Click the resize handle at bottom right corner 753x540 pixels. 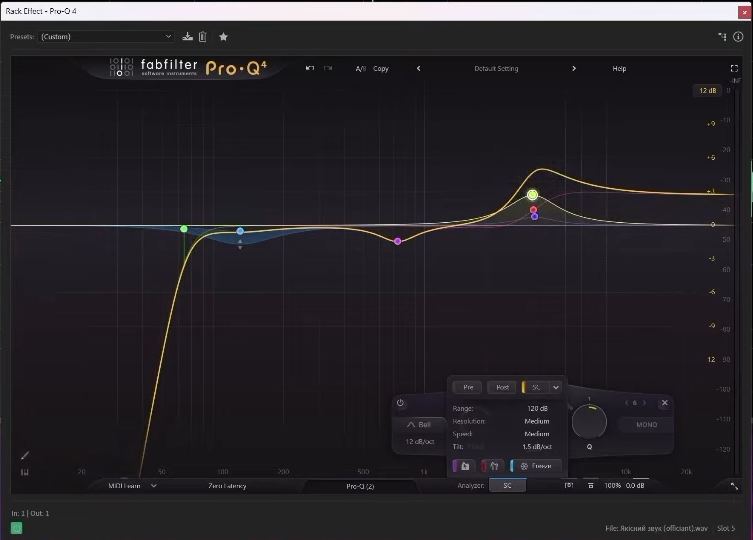[734, 486]
